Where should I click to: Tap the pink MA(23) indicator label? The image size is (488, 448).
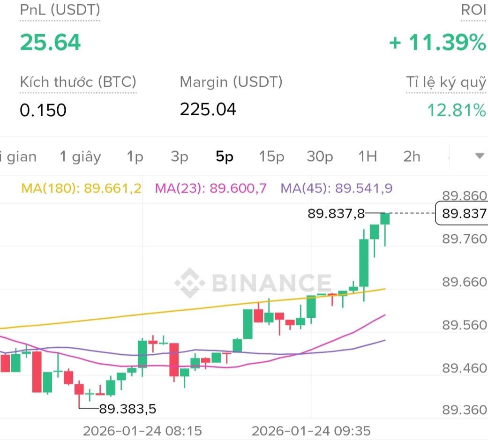(211, 188)
